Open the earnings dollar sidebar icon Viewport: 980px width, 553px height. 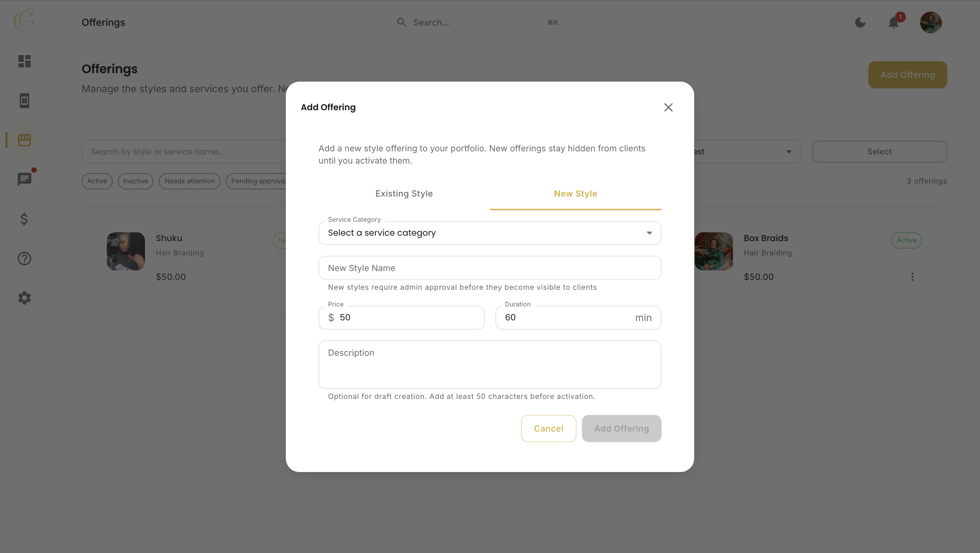tap(24, 219)
